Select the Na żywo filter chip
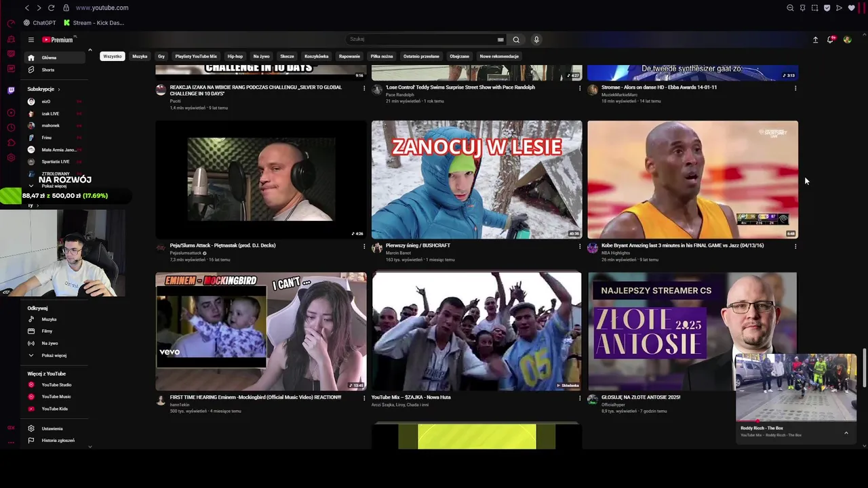 [x=261, y=56]
